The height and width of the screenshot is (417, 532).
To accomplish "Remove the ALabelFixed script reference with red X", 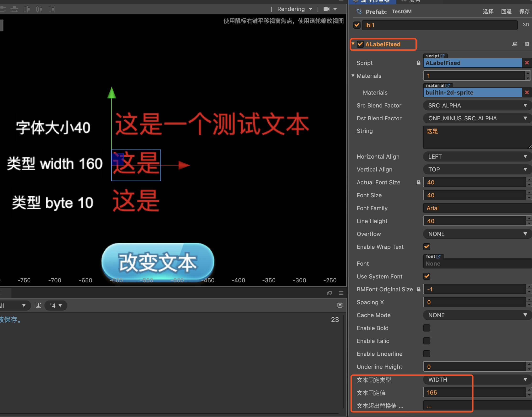I will pyautogui.click(x=527, y=63).
